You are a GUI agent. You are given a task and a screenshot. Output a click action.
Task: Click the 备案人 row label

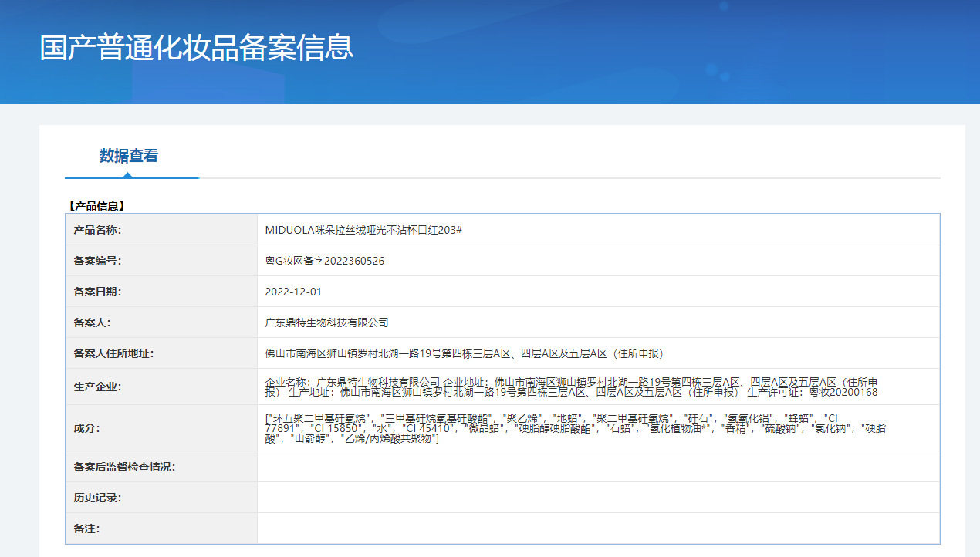click(92, 322)
